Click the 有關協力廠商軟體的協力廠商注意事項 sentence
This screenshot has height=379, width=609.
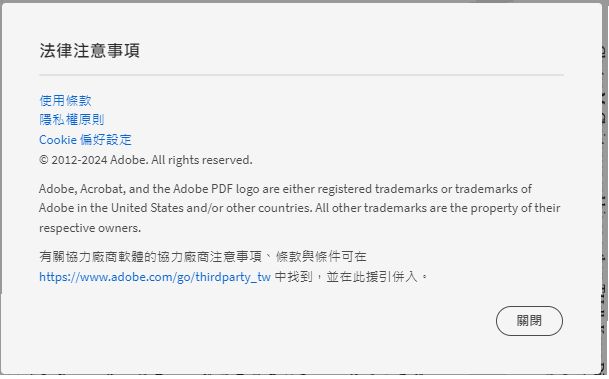click(x=151, y=257)
